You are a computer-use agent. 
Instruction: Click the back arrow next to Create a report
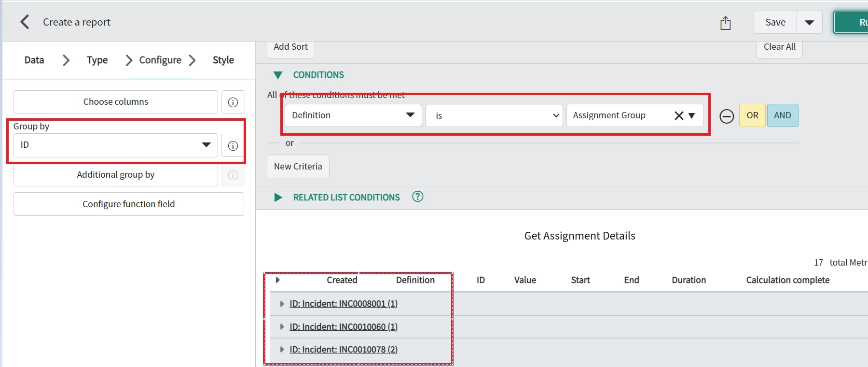(x=25, y=22)
